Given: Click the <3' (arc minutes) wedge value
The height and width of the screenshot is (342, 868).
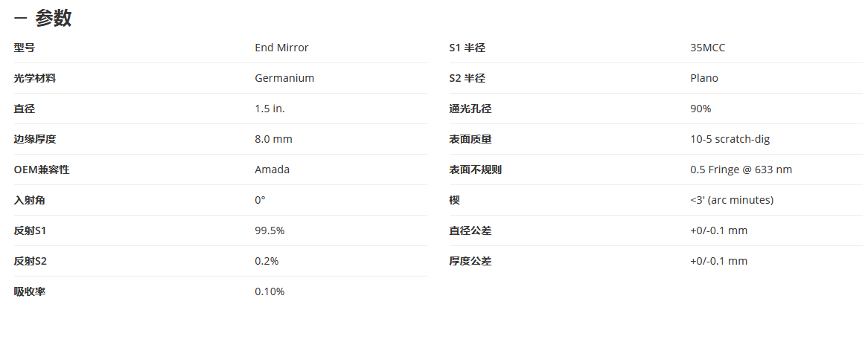Looking at the screenshot, I should 732,200.
